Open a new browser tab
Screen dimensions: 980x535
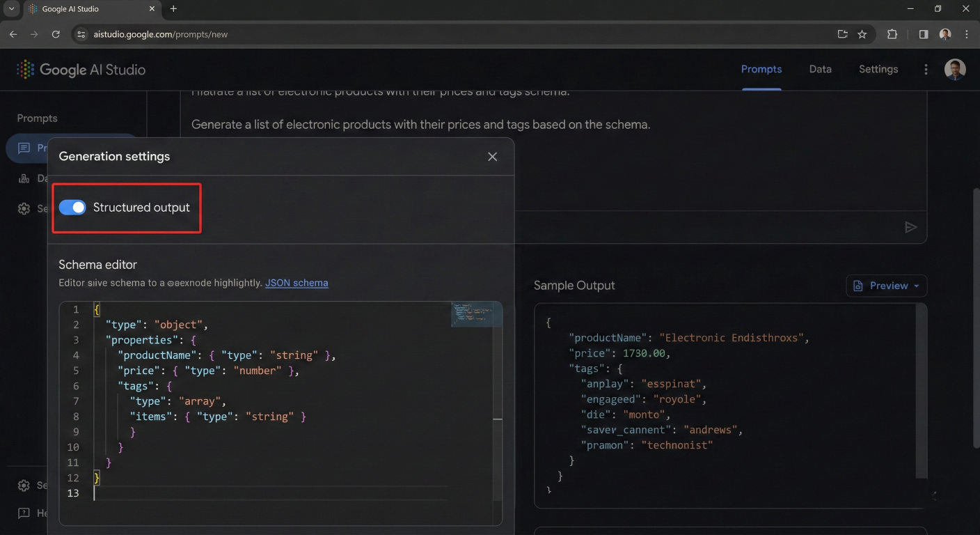(173, 9)
